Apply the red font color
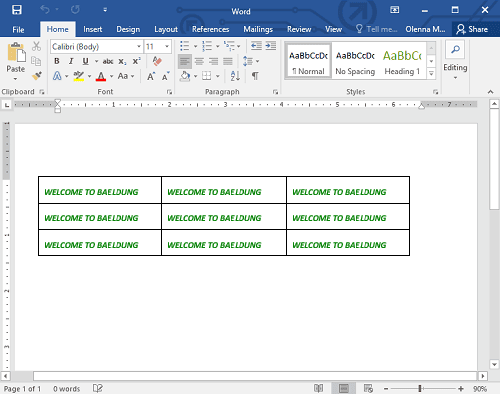The height and width of the screenshot is (394, 500). (101, 76)
